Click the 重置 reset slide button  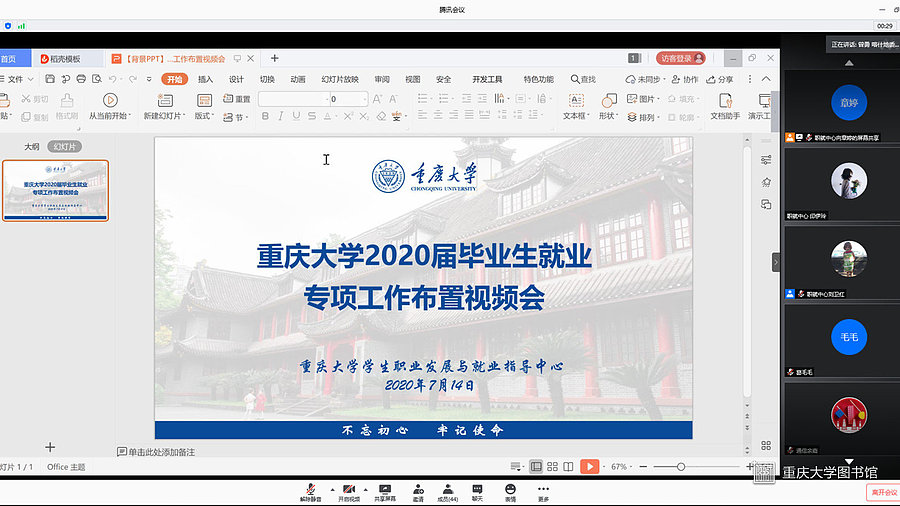pyautogui.click(x=236, y=99)
